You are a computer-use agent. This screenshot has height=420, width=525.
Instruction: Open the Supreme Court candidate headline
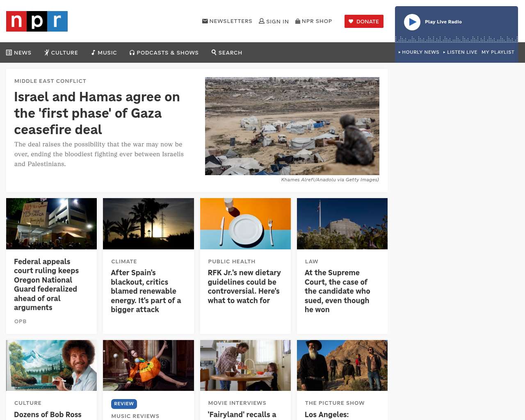point(338,291)
